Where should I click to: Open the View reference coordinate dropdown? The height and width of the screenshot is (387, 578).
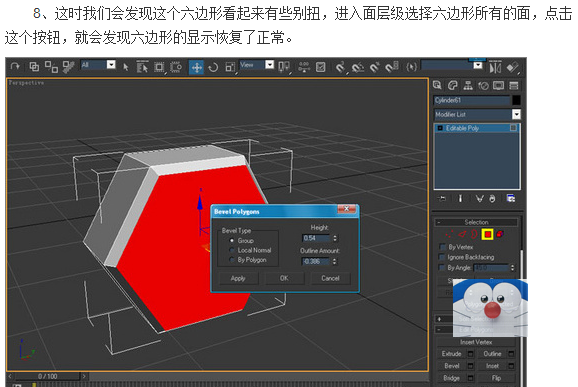(270, 65)
